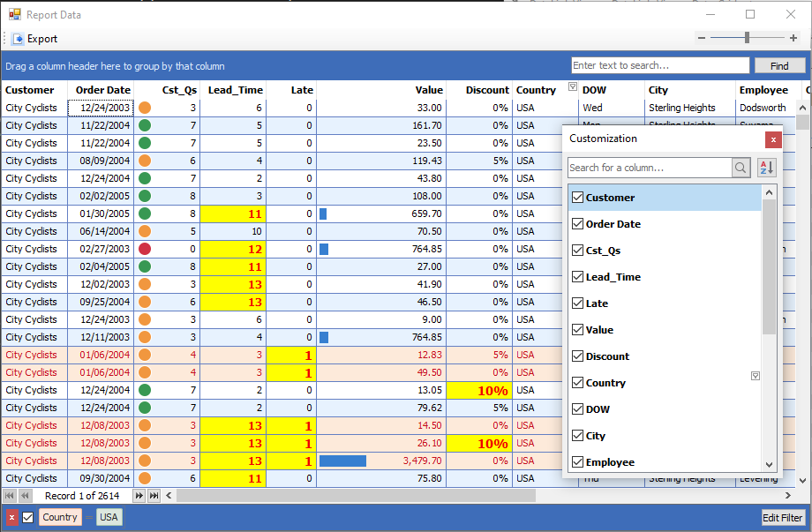Click green status dot for 01/30/2005 row
The width and height of the screenshot is (812, 532).
145,214
